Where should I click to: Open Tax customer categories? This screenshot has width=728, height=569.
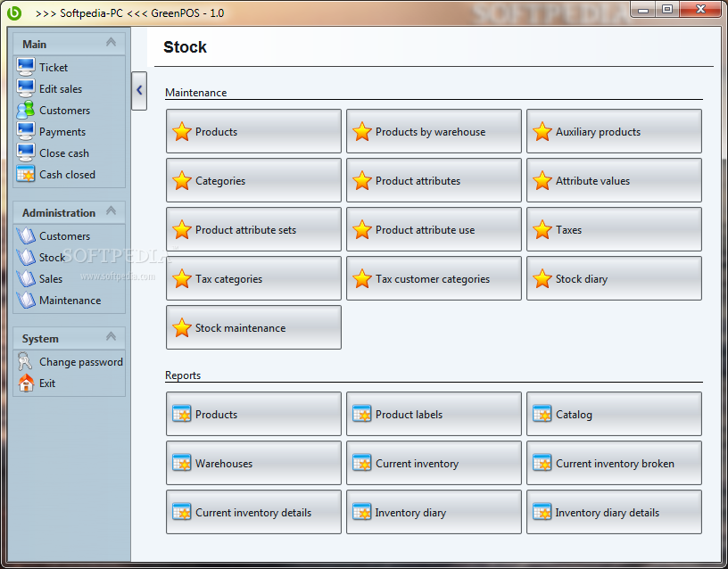click(x=434, y=278)
